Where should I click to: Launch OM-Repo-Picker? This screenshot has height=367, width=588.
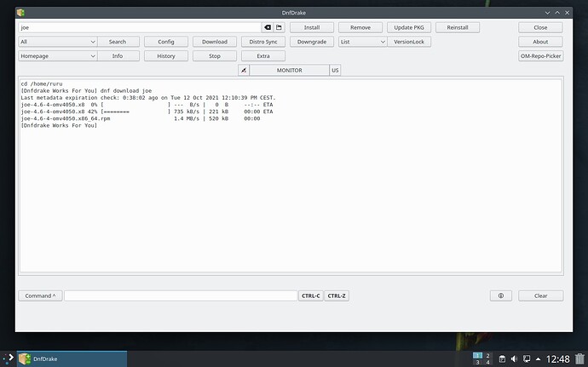[x=541, y=56]
